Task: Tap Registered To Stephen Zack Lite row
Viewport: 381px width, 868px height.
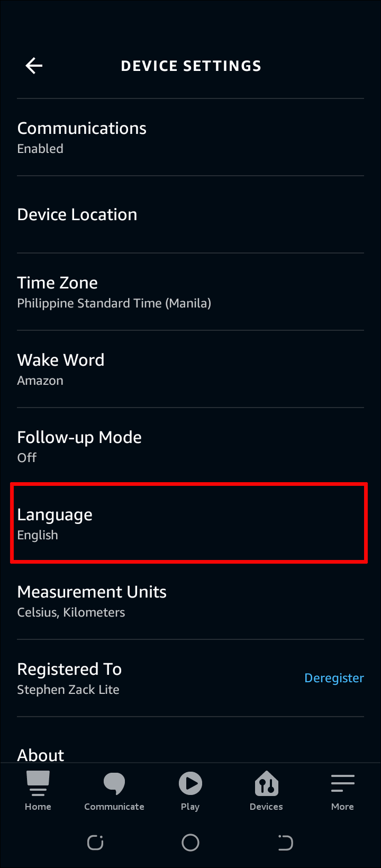Action: click(69, 678)
